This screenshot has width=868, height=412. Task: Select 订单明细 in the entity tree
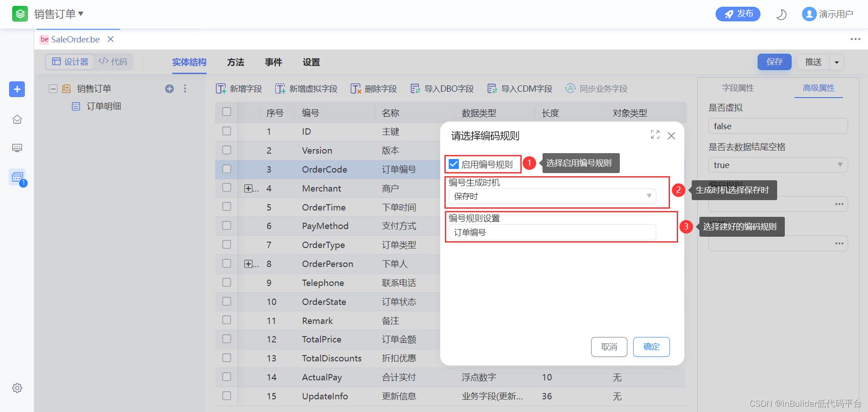tap(104, 106)
